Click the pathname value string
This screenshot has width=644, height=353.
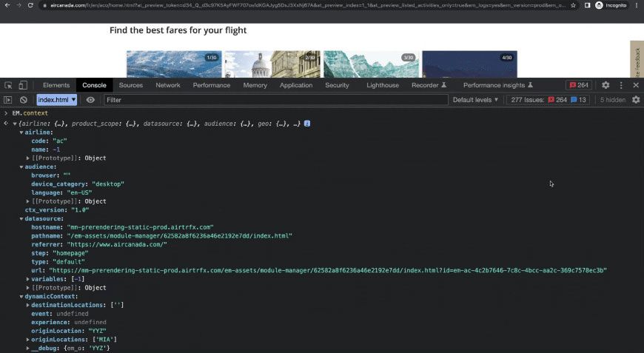coord(179,235)
